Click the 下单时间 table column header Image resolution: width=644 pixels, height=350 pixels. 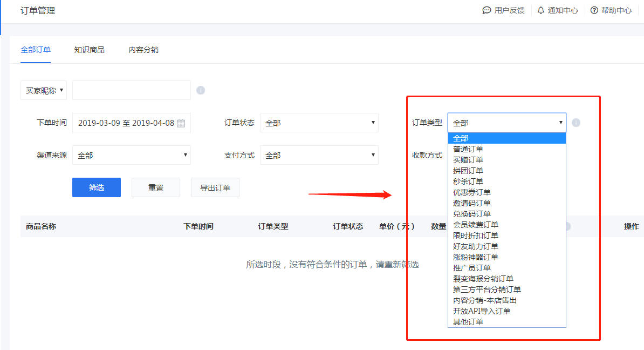pos(198,226)
